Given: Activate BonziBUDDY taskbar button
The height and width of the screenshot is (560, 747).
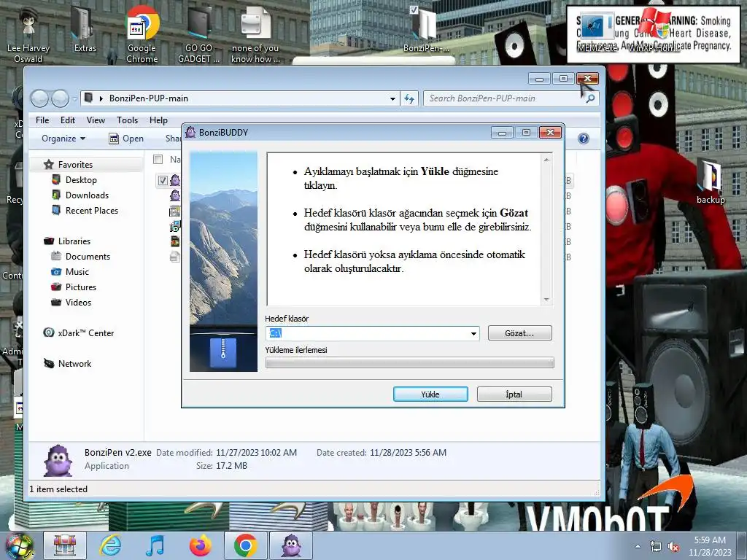Looking at the screenshot, I should [291, 545].
